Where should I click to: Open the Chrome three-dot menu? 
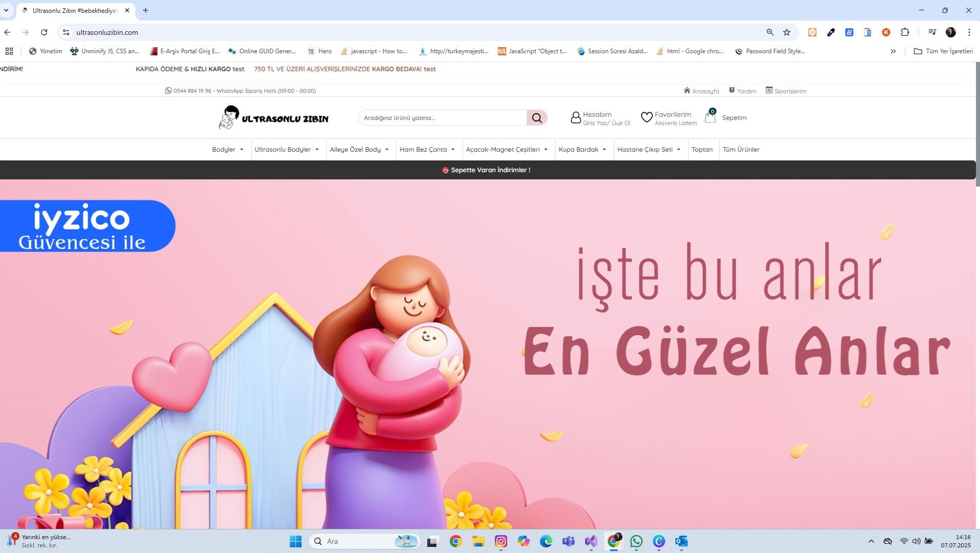pos(969,32)
